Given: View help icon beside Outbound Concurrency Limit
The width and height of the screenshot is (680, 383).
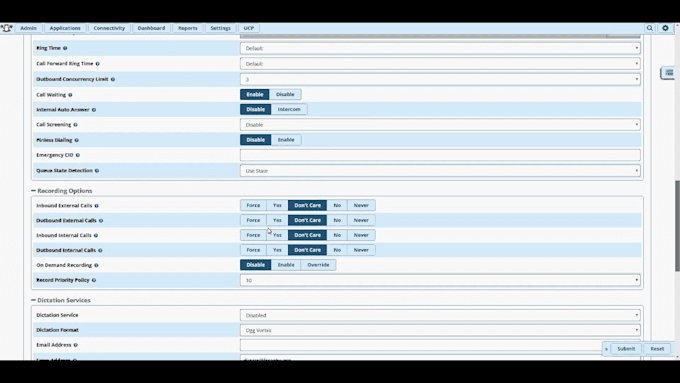Looking at the screenshot, I should (113, 79).
